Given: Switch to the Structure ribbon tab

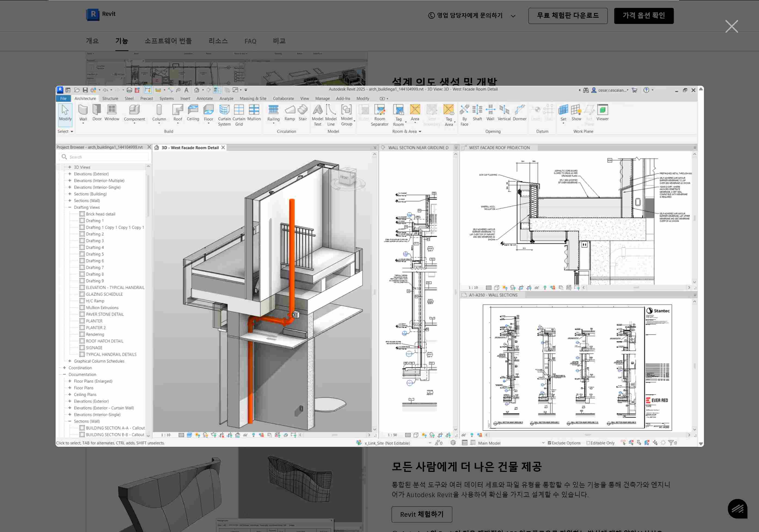Looking at the screenshot, I should click(110, 98).
